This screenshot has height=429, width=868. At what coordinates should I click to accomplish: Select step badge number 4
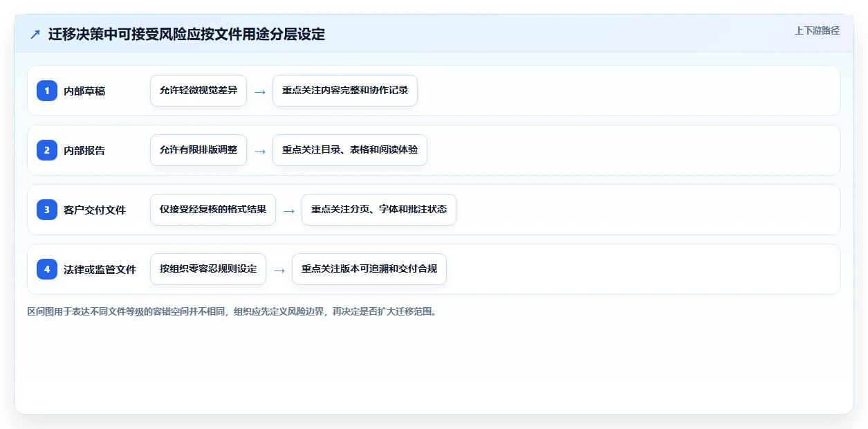pyautogui.click(x=47, y=269)
